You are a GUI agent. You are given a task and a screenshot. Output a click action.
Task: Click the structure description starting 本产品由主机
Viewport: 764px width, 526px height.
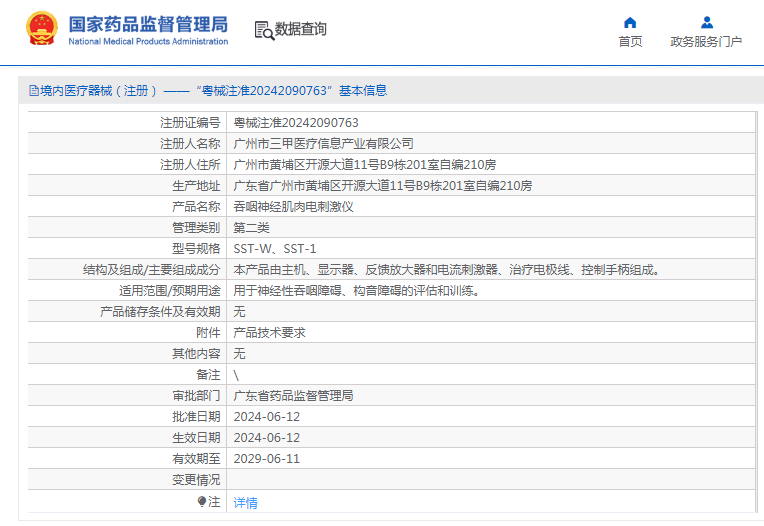446,269
